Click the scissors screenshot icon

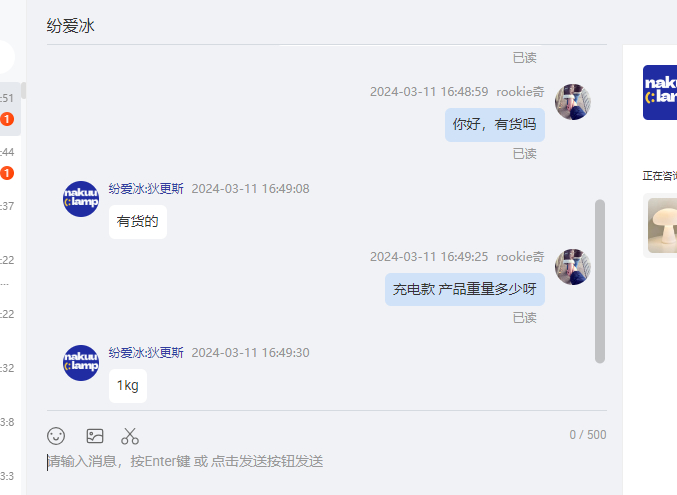coord(130,436)
